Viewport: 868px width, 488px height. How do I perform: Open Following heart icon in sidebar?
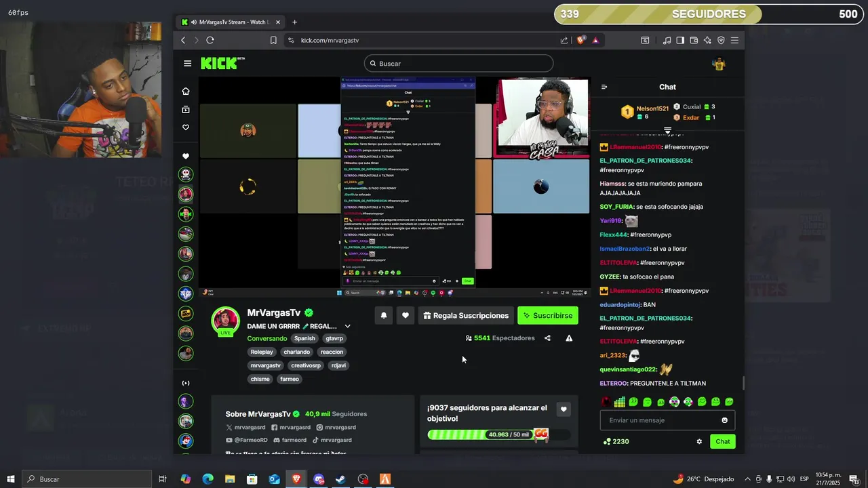pyautogui.click(x=186, y=127)
